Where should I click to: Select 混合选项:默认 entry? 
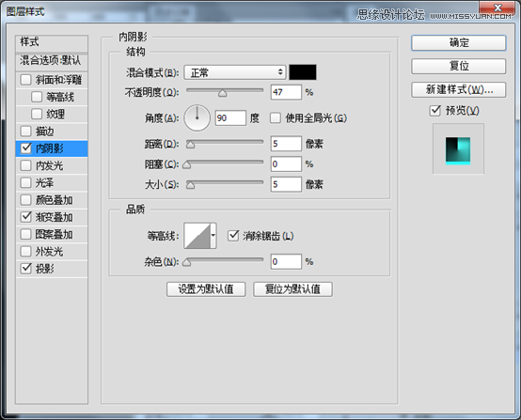pos(52,60)
